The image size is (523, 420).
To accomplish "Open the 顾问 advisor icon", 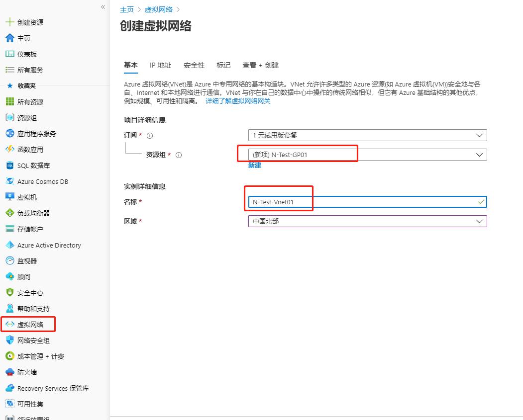I will pyautogui.click(x=10, y=277).
